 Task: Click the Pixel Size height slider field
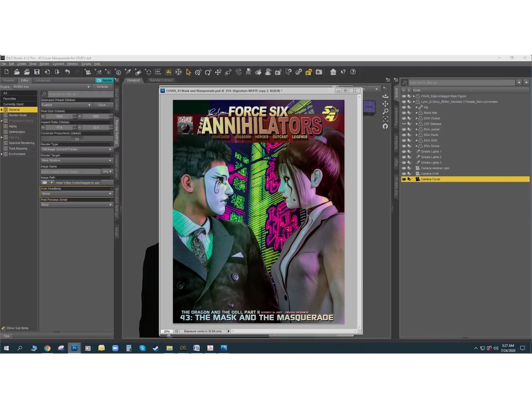[96, 116]
